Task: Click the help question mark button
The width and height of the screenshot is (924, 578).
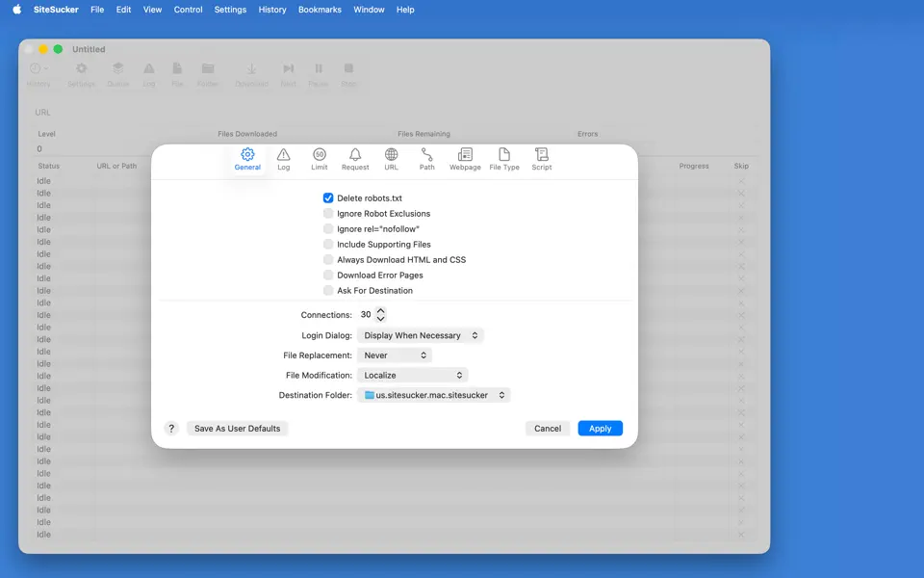Action: pyautogui.click(x=171, y=428)
